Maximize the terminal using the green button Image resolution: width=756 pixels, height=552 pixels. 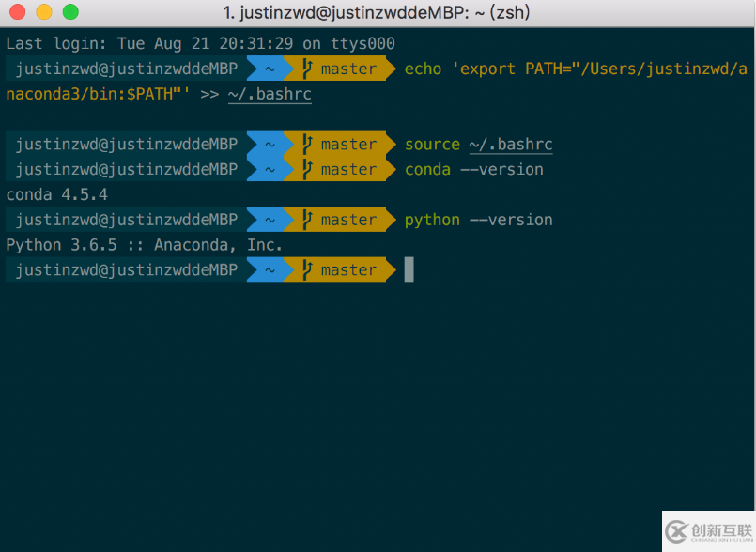tap(70, 13)
